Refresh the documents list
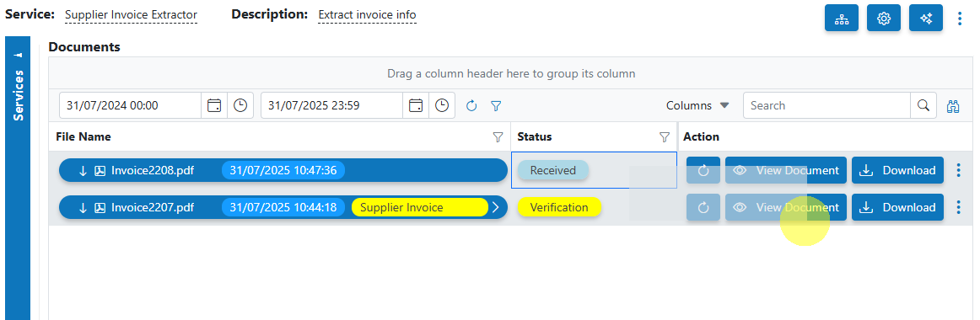This screenshot has width=980, height=320. 472,106
